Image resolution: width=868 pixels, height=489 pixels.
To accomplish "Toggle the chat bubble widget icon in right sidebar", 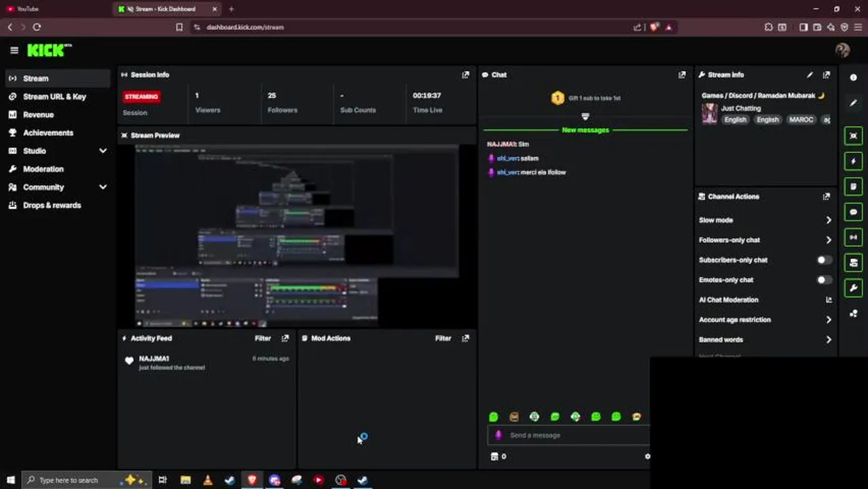I will (854, 212).
